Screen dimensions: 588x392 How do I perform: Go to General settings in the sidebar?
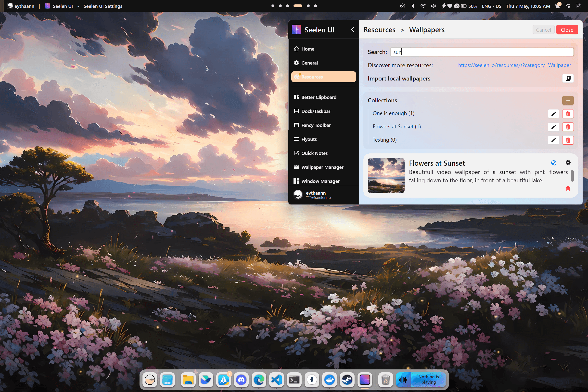[x=323, y=63]
